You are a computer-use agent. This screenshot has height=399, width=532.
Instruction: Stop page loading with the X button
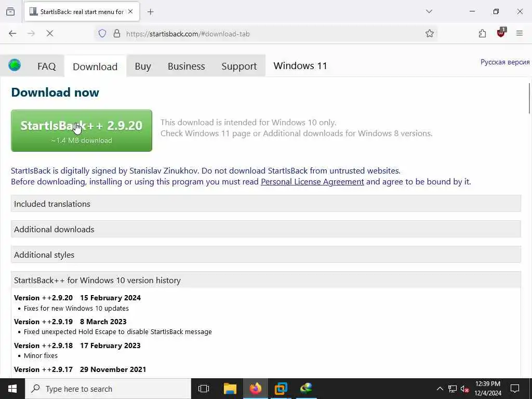(x=50, y=33)
